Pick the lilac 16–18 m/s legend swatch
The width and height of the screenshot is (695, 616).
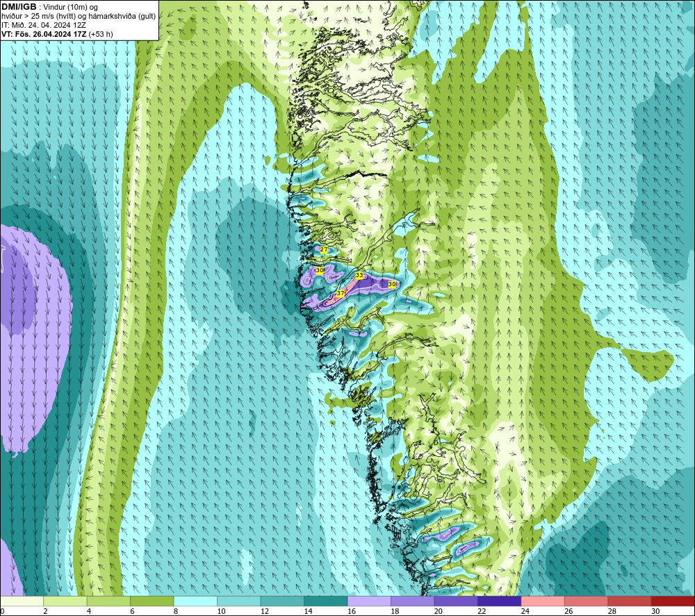click(369, 601)
